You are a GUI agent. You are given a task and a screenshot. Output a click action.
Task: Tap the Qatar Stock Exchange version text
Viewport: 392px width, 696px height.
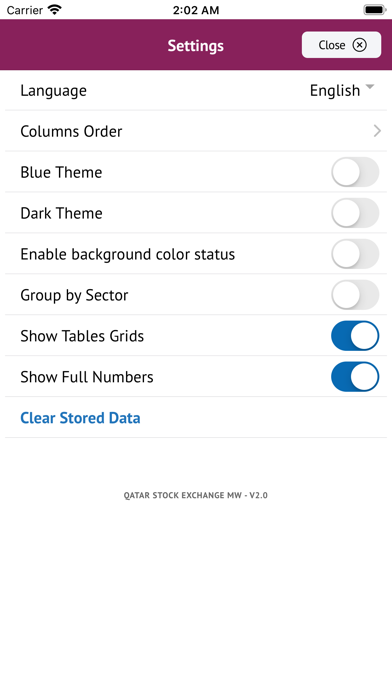[196, 495]
